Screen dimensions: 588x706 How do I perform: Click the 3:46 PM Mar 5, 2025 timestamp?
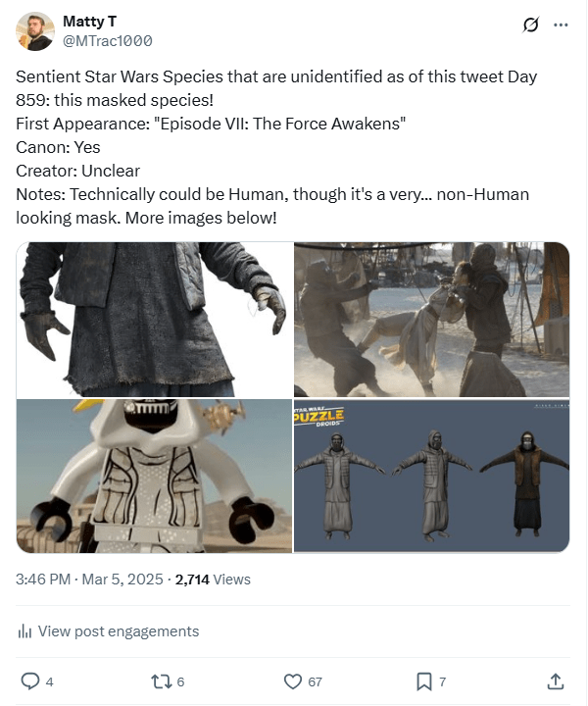click(x=89, y=580)
